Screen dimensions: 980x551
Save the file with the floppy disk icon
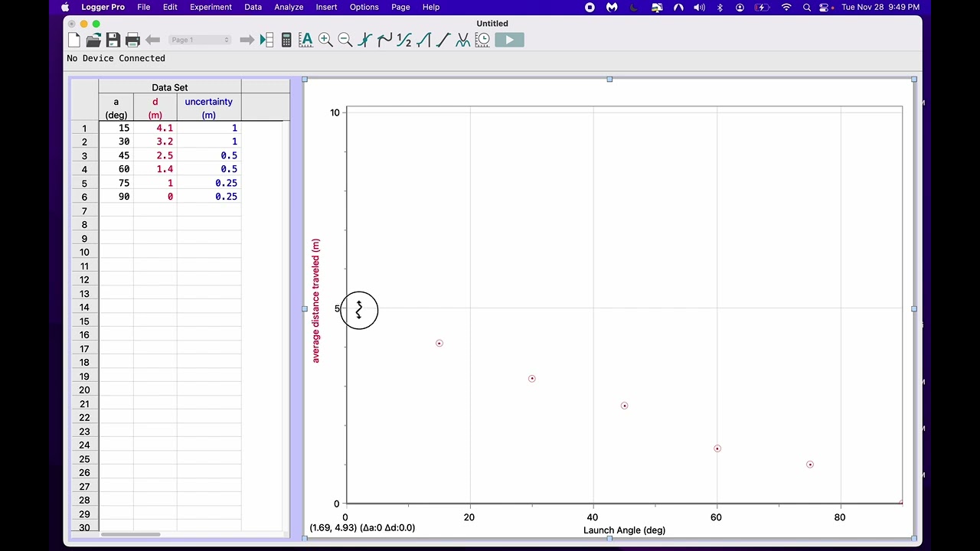click(113, 40)
